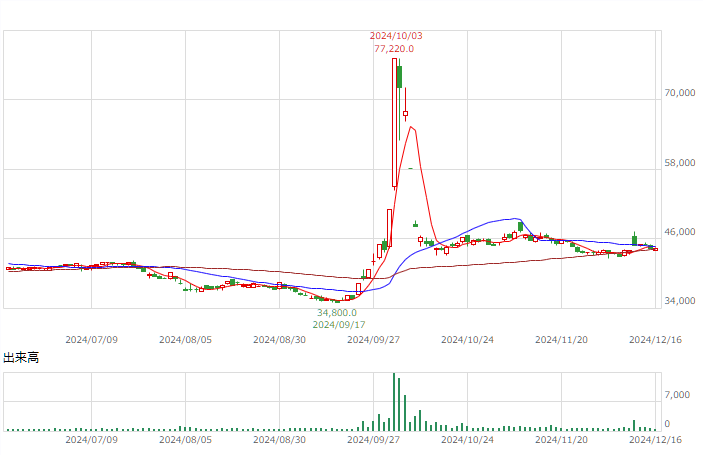Click the 70,000 price axis label
The height and width of the screenshot is (455, 703).
click(680, 93)
